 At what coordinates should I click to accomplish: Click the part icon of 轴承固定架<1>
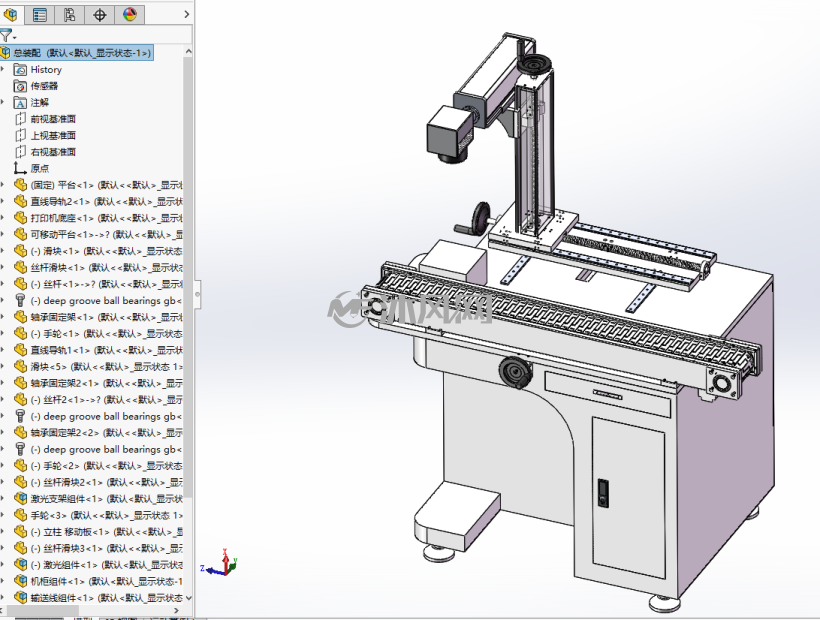[20, 317]
